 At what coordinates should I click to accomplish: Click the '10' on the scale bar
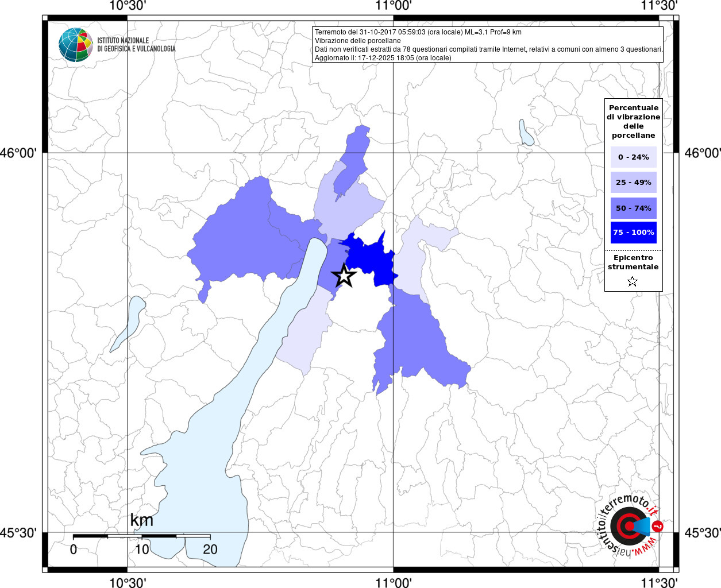point(142,550)
